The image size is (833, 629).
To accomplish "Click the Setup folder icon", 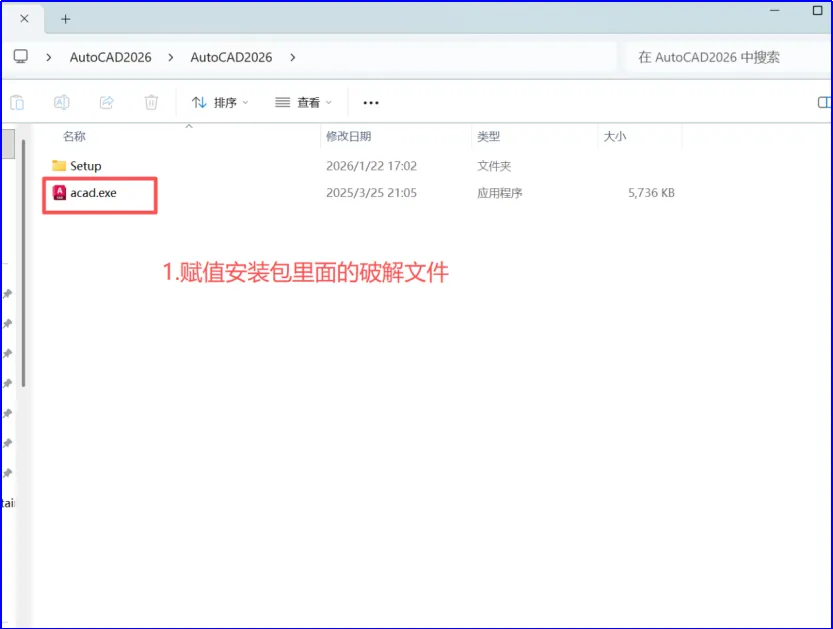I will 59,166.
